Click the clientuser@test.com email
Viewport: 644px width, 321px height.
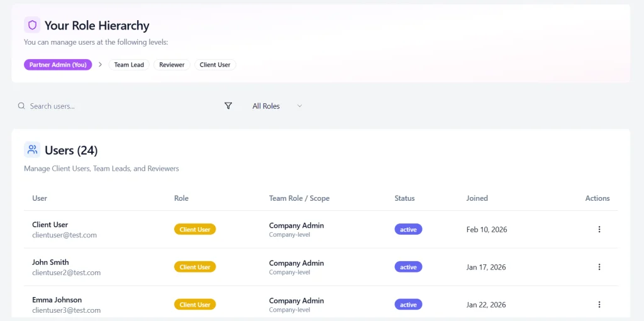point(64,235)
